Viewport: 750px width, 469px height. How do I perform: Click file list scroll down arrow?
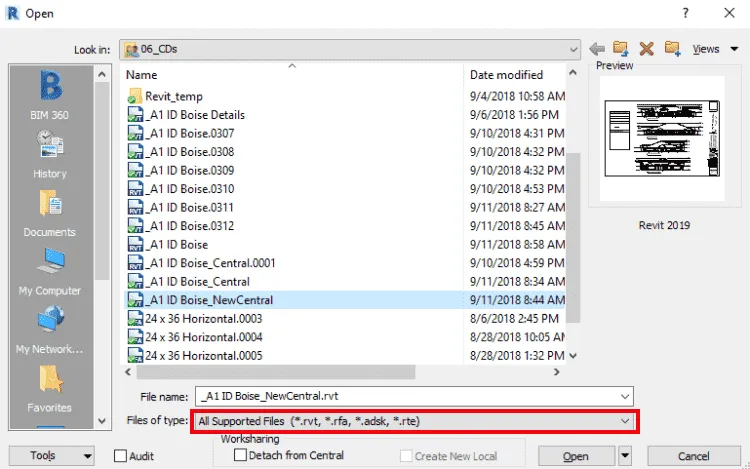tap(573, 356)
